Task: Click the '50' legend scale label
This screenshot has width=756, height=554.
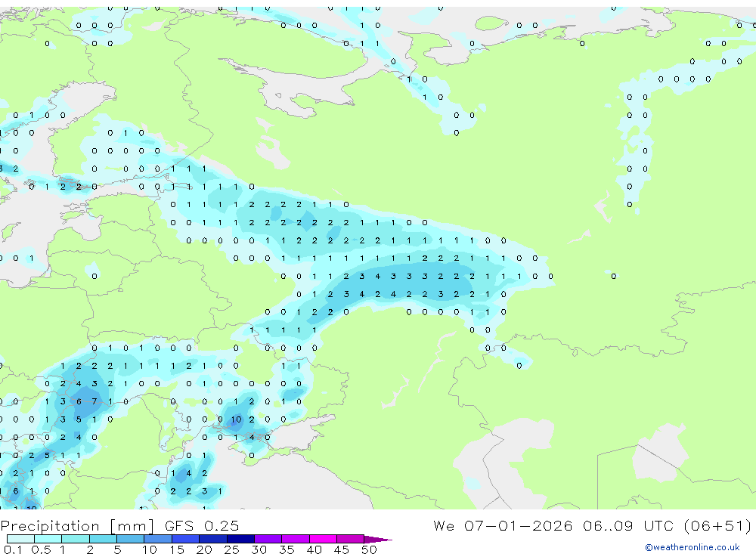Action: click(x=369, y=549)
